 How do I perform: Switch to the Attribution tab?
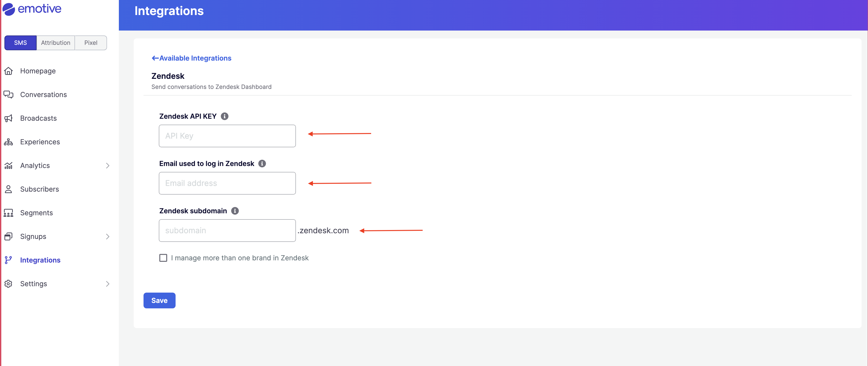(x=55, y=43)
